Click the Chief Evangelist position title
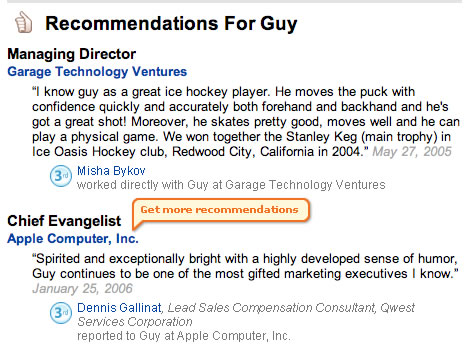The image size is (470, 362). pyautogui.click(x=64, y=221)
